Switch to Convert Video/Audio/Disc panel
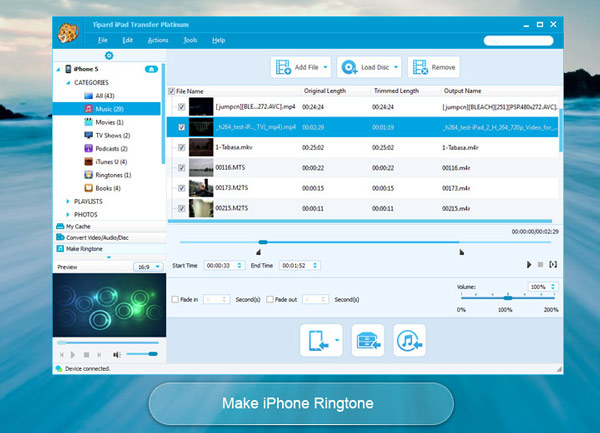 [x=109, y=238]
